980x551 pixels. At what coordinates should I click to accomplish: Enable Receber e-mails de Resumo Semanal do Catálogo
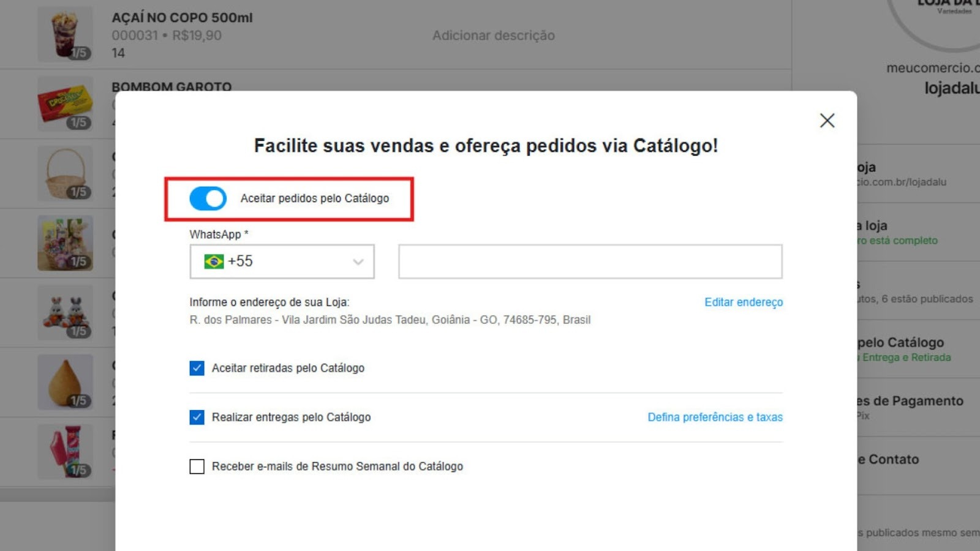196,467
